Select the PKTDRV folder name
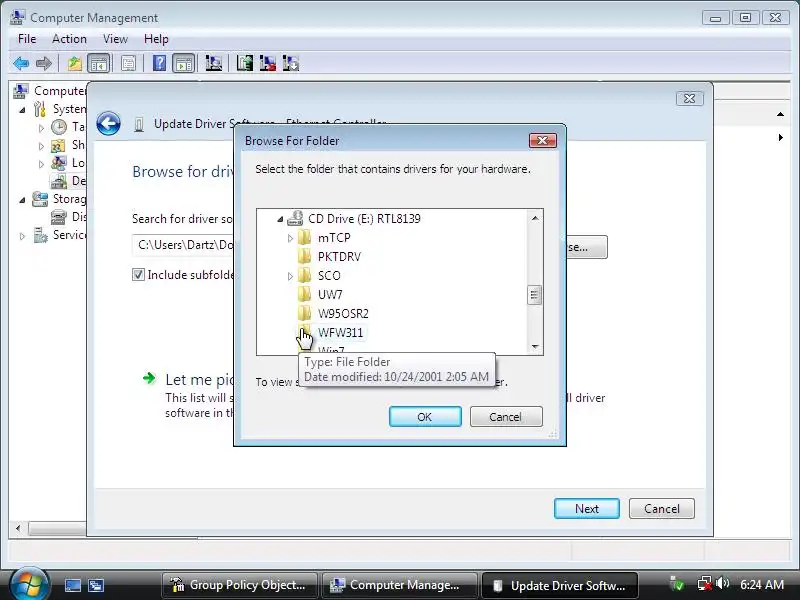 [339, 257]
